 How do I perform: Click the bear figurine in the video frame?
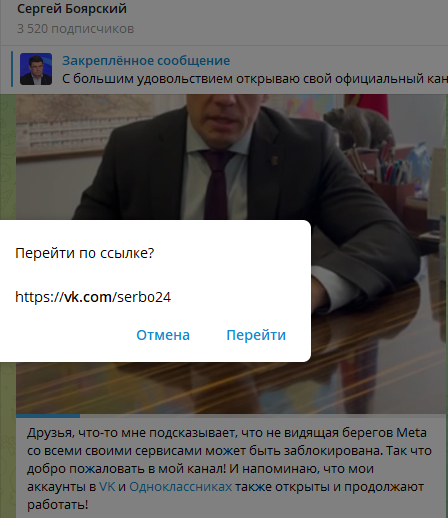point(359,126)
